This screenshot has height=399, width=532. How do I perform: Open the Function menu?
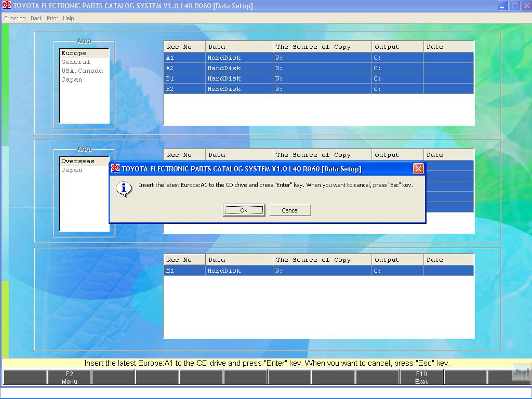pyautogui.click(x=15, y=18)
